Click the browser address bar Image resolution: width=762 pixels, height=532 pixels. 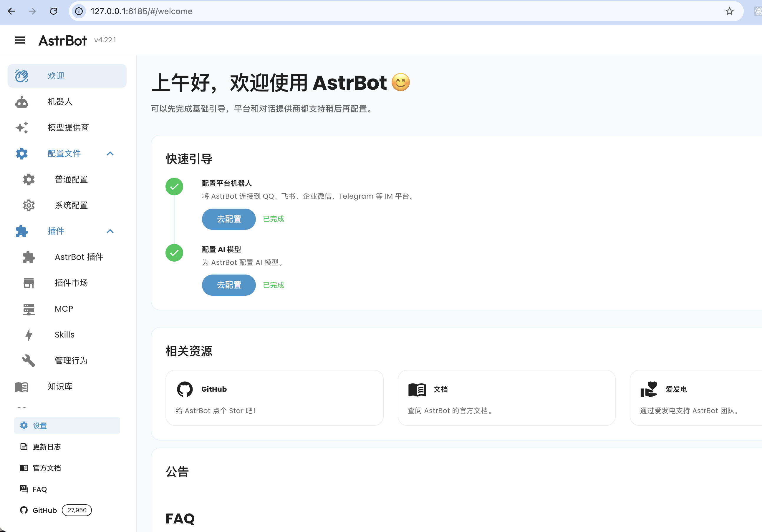click(398, 11)
